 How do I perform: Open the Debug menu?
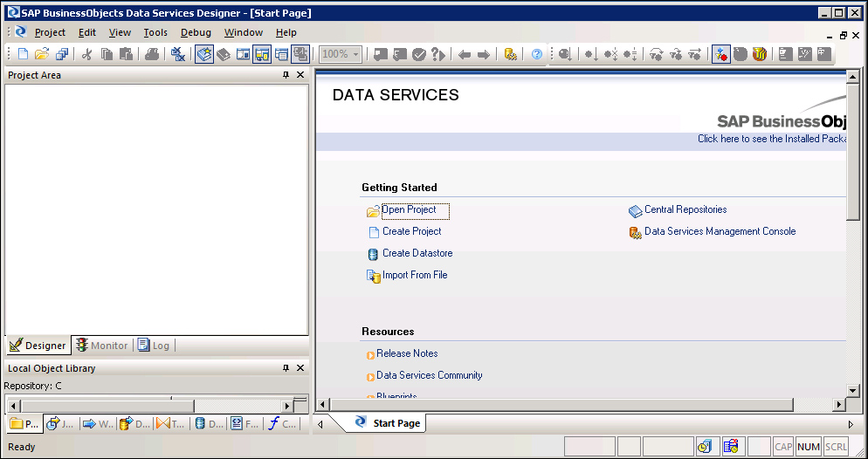coord(196,32)
